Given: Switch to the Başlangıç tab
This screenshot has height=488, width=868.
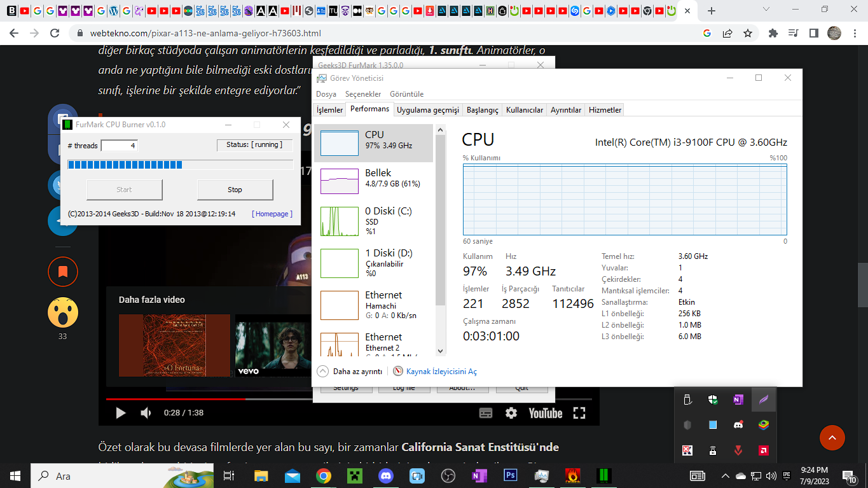Looking at the screenshot, I should 483,110.
